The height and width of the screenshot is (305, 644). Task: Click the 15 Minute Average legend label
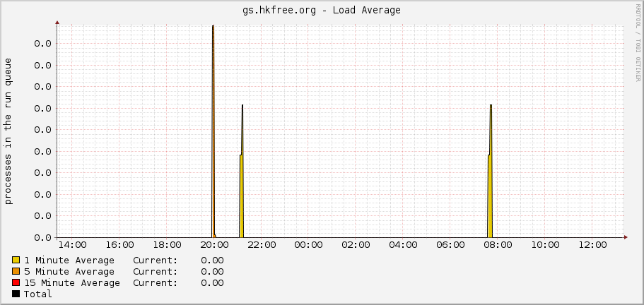click(x=72, y=283)
